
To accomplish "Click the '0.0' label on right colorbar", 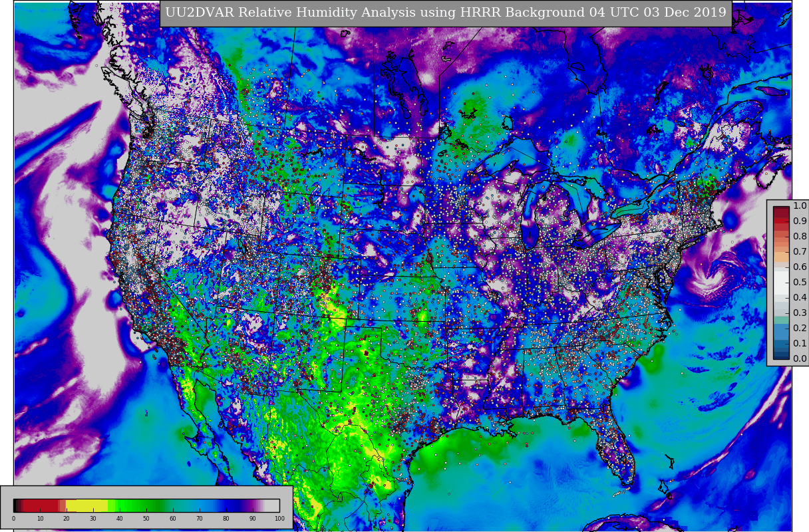I will click(x=800, y=358).
